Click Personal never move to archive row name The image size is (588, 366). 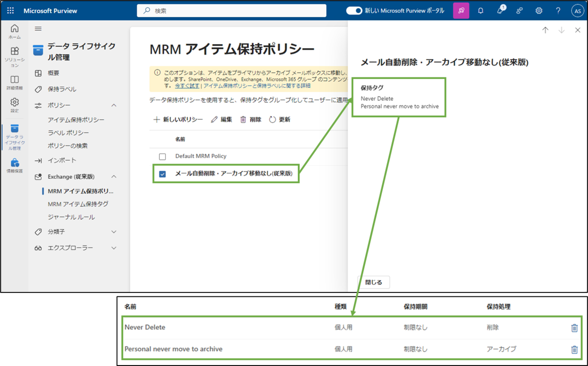[x=173, y=349]
